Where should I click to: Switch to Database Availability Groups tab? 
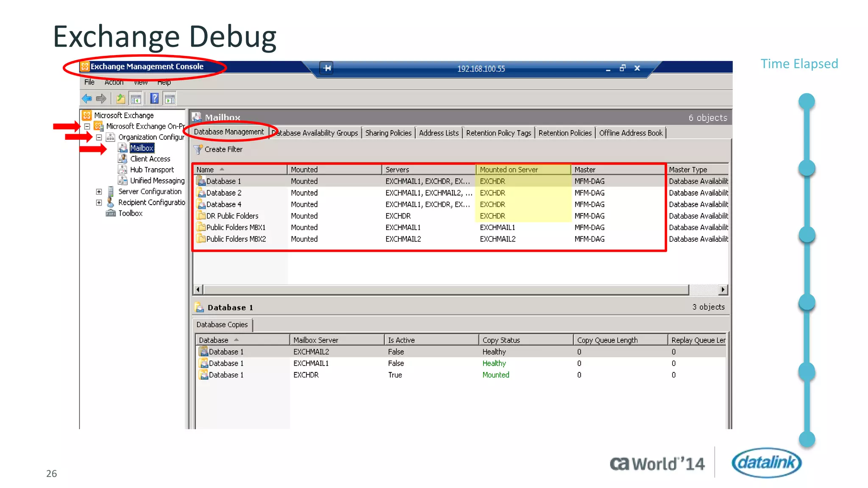click(316, 133)
